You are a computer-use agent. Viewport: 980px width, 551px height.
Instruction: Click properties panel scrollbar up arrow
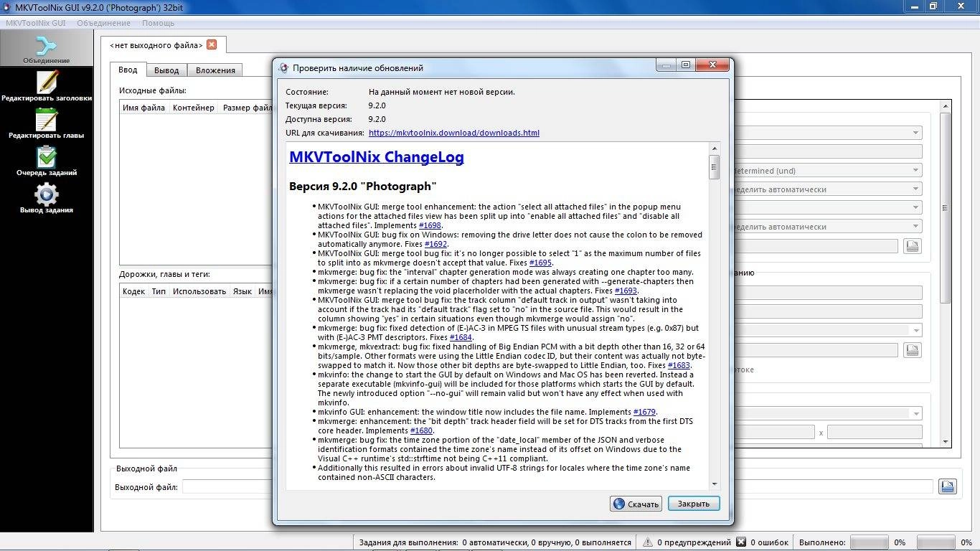tap(946, 106)
